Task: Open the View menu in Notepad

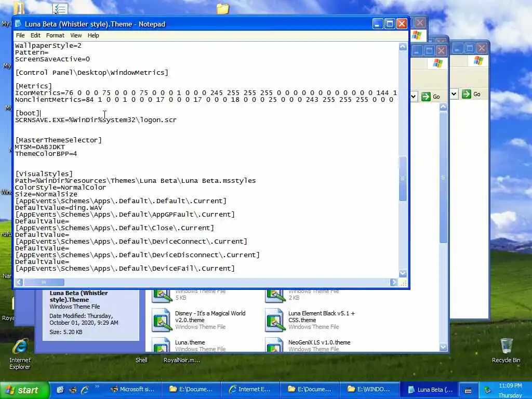Action: coord(76,35)
